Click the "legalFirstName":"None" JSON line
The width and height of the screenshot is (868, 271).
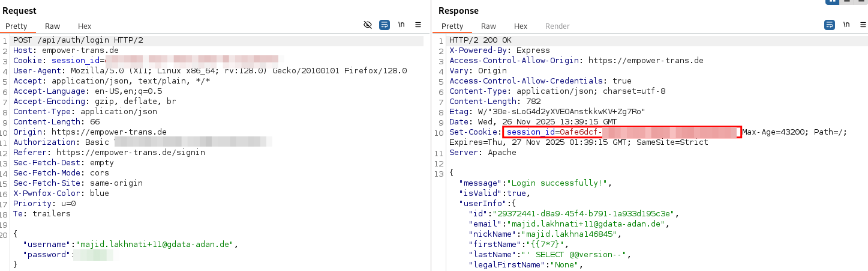[x=526, y=265]
